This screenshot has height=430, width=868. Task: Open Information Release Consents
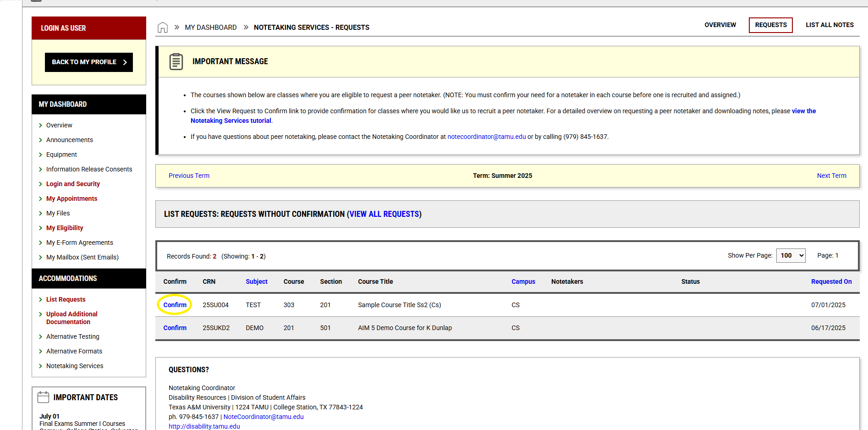89,169
